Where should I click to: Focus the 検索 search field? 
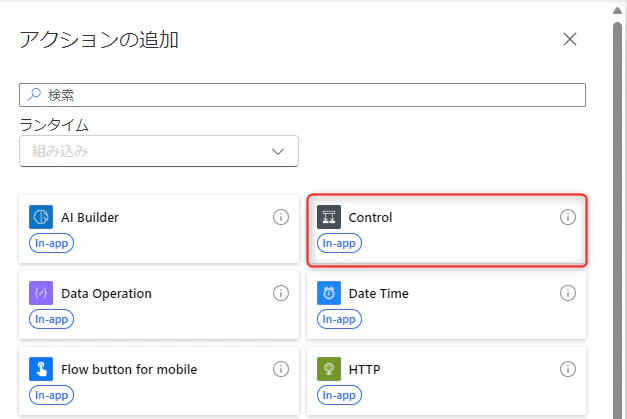[x=302, y=95]
